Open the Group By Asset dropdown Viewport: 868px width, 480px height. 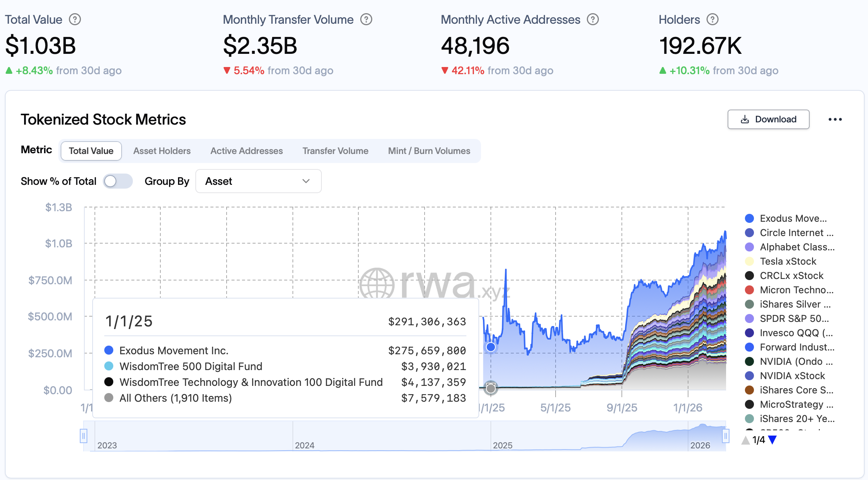[258, 181]
